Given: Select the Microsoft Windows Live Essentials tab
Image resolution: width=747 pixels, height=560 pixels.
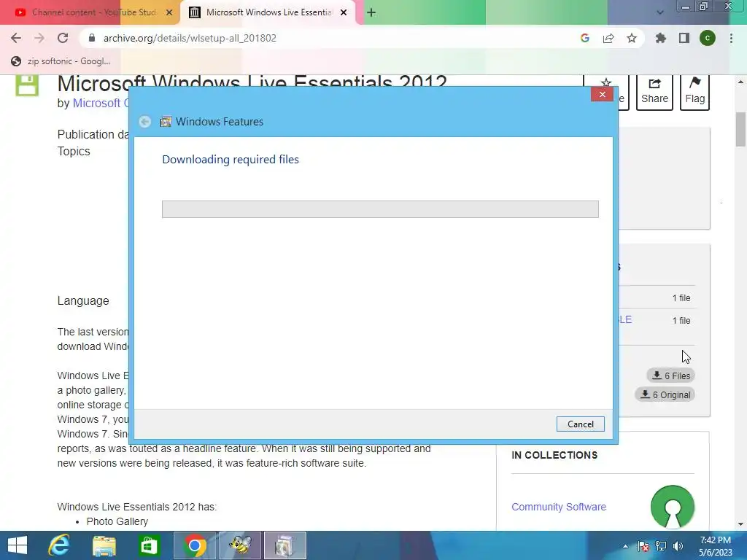Looking at the screenshot, I should coord(269,12).
